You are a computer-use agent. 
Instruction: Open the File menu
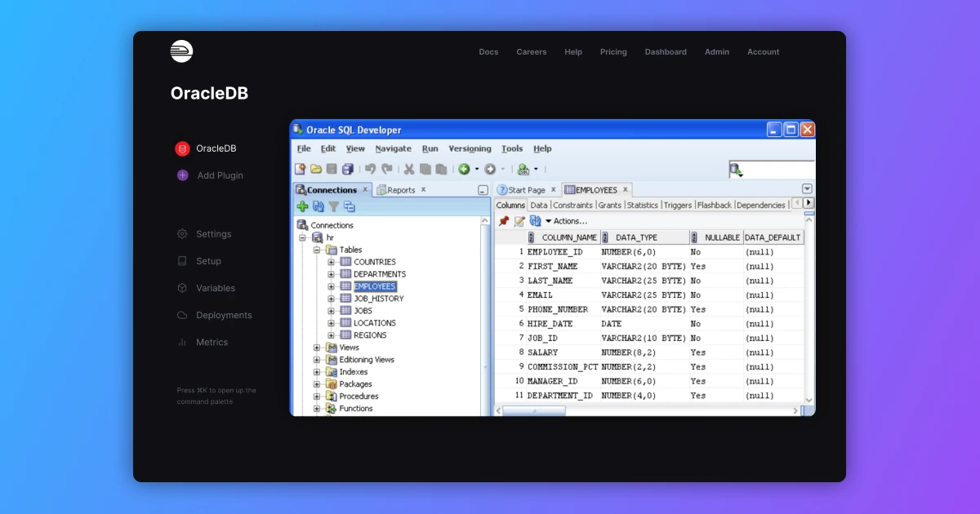(304, 148)
